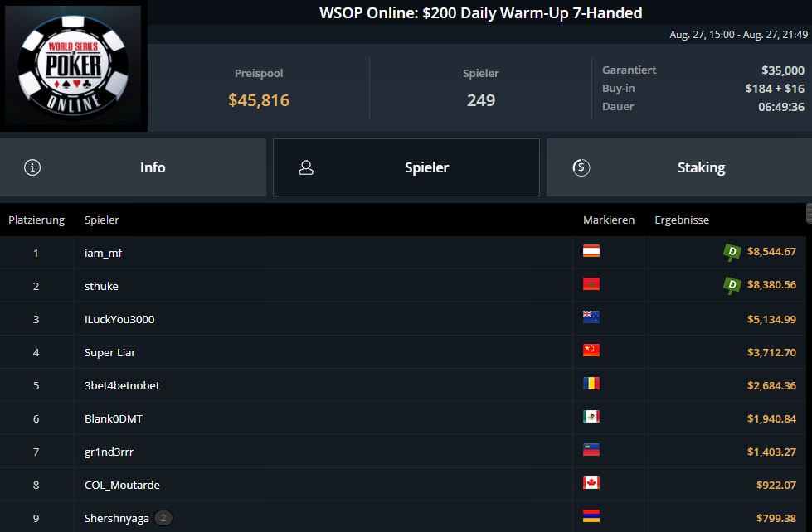Click the re-entry badge beside Shershnyaga
The image size is (812, 532).
pyautogui.click(x=163, y=518)
